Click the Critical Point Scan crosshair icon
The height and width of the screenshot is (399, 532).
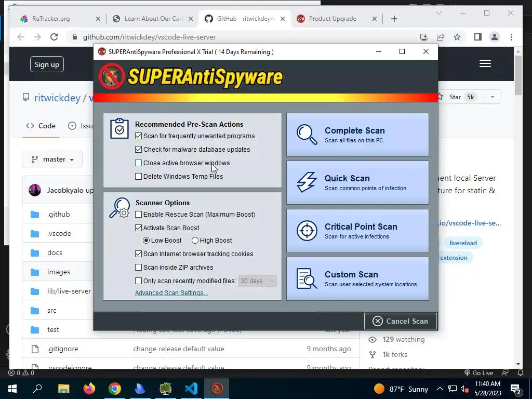(x=307, y=231)
